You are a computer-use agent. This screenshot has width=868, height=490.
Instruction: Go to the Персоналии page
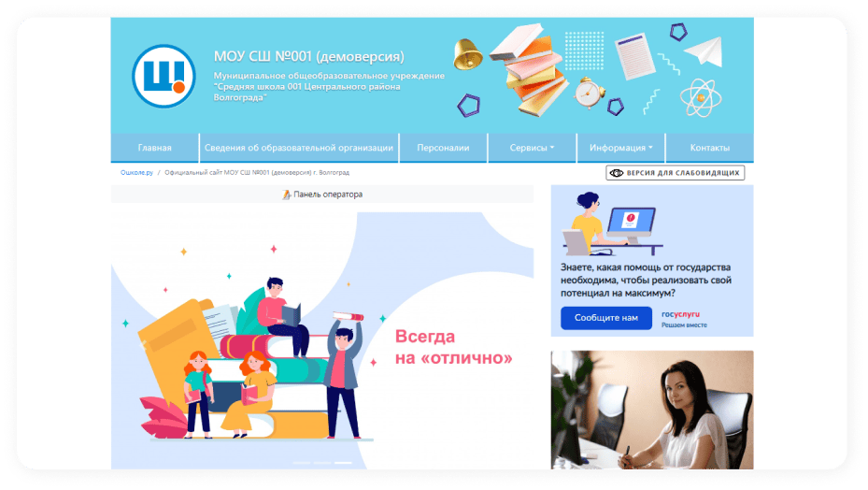pos(443,148)
